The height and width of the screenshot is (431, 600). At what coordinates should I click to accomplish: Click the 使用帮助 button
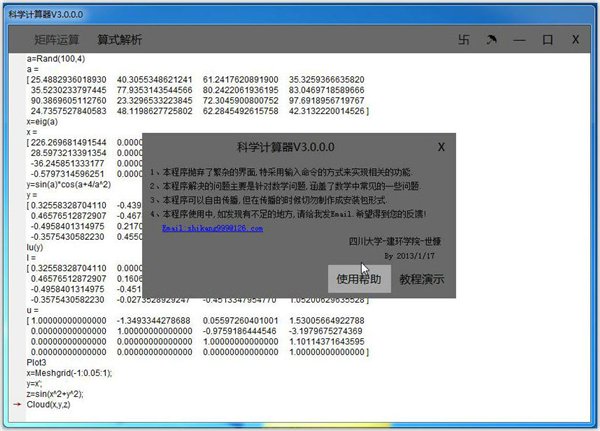pos(359,279)
